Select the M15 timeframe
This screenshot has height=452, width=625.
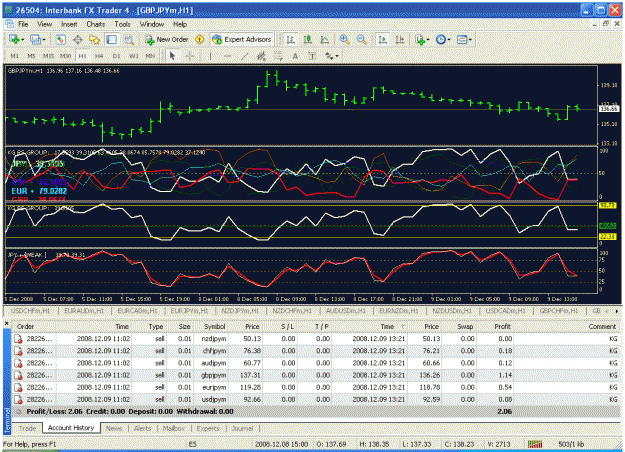pyautogui.click(x=48, y=56)
